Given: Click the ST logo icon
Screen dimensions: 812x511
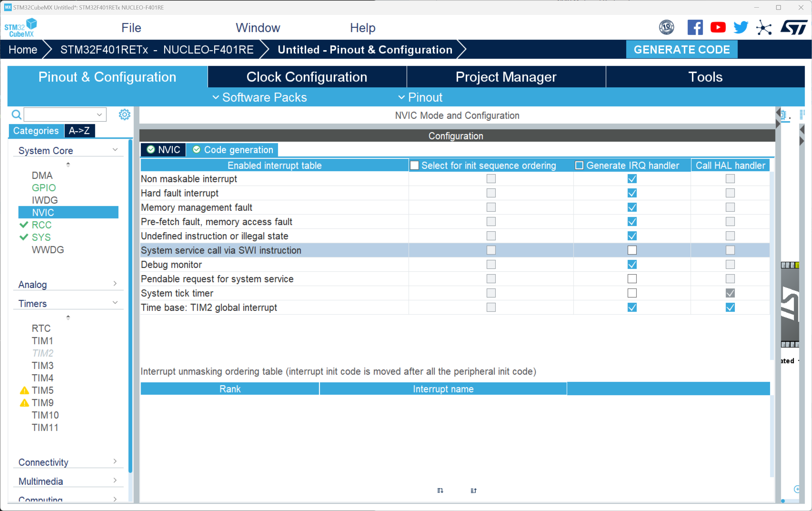Looking at the screenshot, I should tap(794, 27).
